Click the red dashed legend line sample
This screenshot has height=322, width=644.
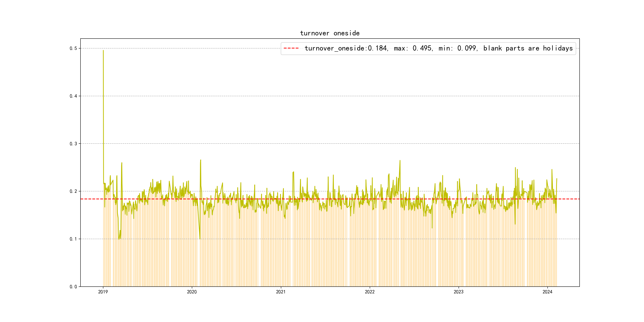click(291, 48)
